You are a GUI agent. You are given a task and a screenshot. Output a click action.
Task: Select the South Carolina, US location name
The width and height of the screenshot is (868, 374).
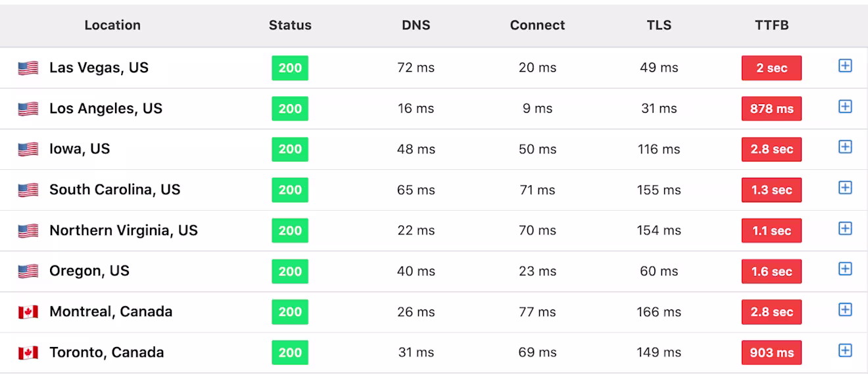[114, 190]
